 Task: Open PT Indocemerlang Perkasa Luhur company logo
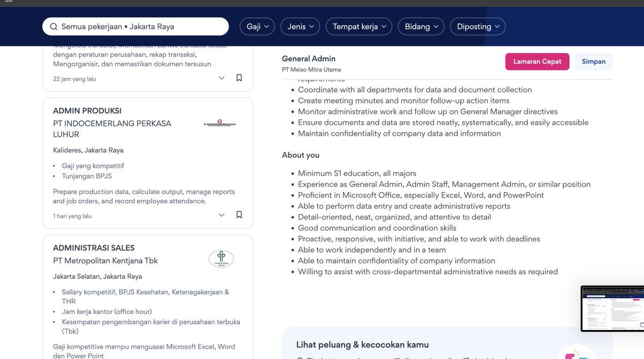click(220, 123)
